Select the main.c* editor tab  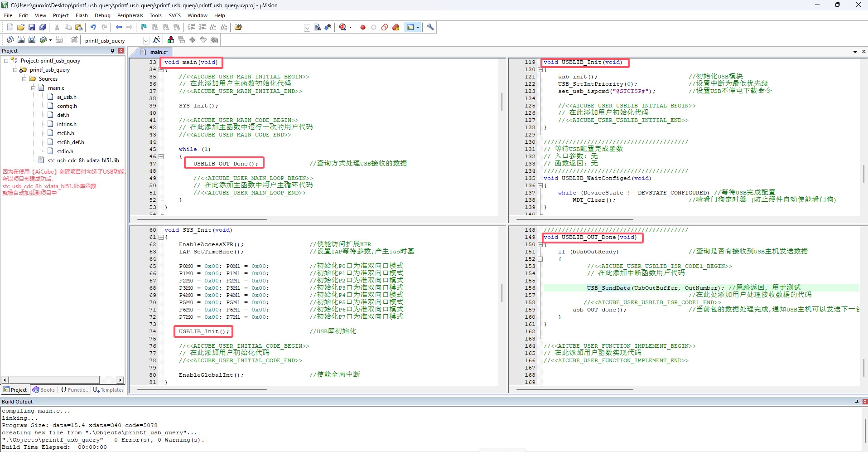point(155,52)
